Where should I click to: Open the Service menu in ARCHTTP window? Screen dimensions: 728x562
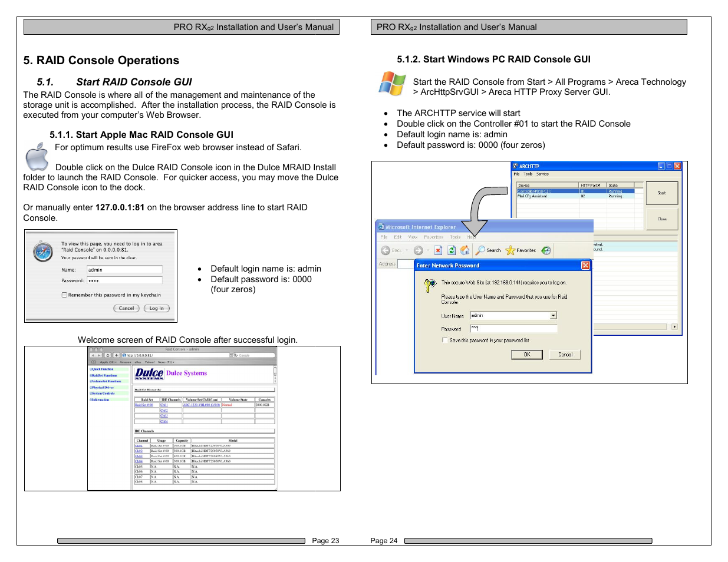pyautogui.click(x=543, y=174)
